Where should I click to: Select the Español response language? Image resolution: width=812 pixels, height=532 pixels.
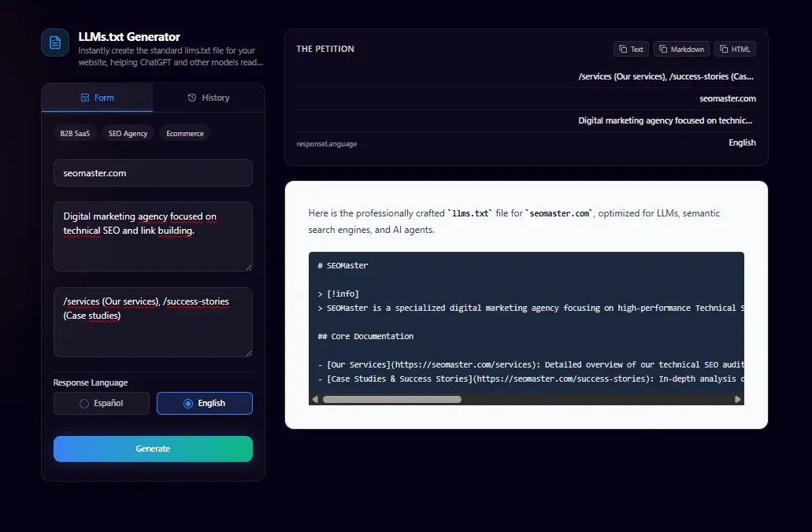(102, 403)
